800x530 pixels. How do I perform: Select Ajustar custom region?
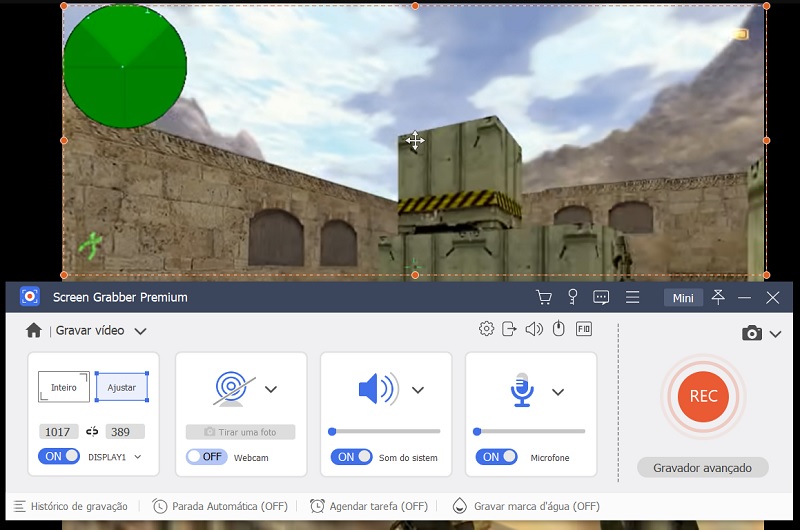[121, 387]
